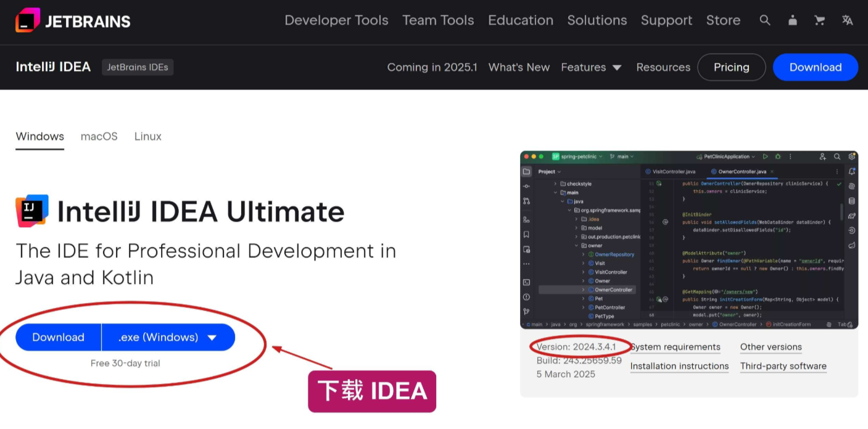
Task: Click the Problems icon in the IDE preview sidebar
Action: 526,297
